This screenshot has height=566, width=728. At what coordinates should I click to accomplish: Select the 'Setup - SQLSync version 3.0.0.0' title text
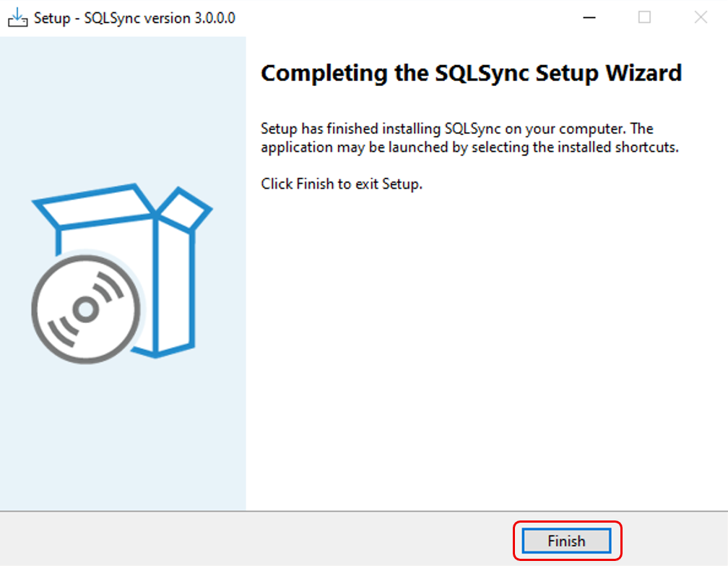(x=134, y=18)
